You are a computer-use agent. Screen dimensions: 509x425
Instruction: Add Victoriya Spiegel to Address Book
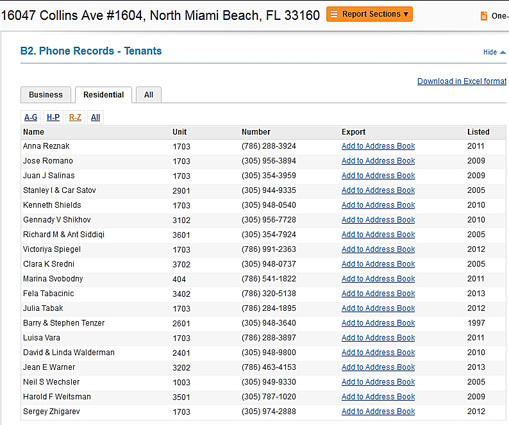pos(378,249)
